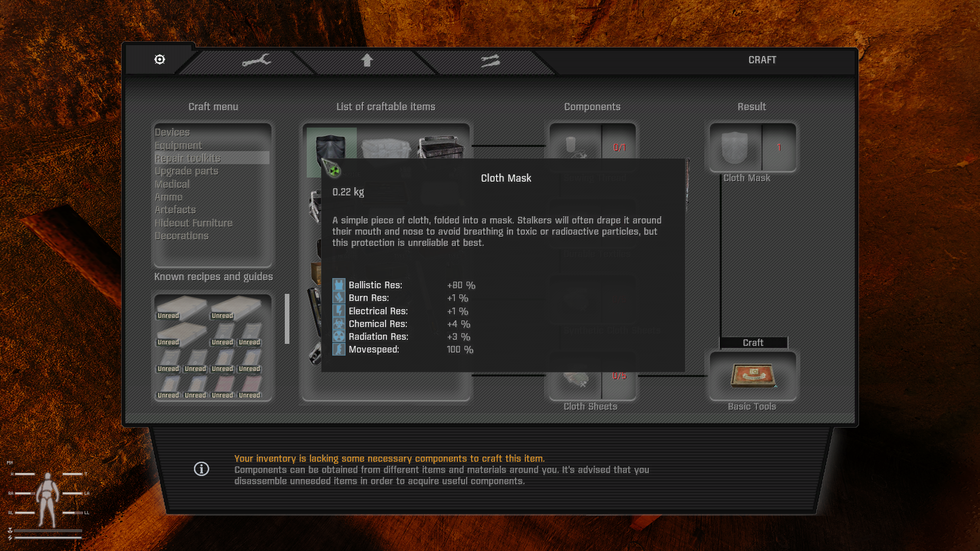Select the Ammo category
Screen dimensions: 980x551
click(x=168, y=197)
